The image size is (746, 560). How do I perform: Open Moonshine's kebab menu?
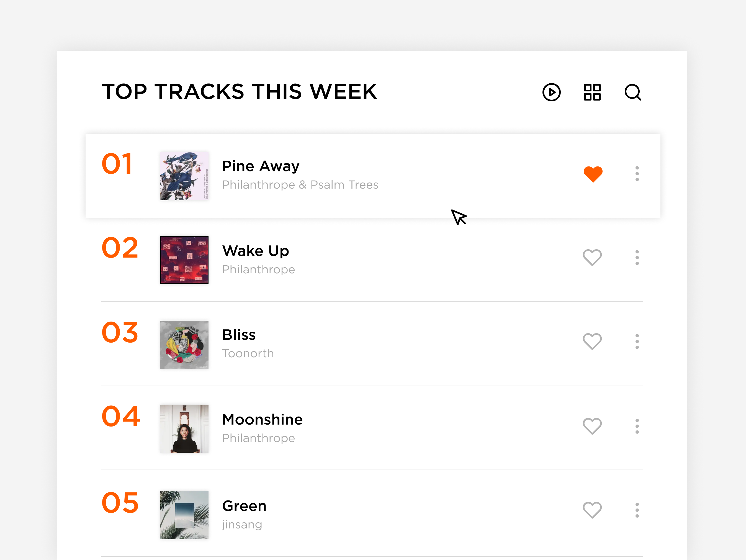637,426
